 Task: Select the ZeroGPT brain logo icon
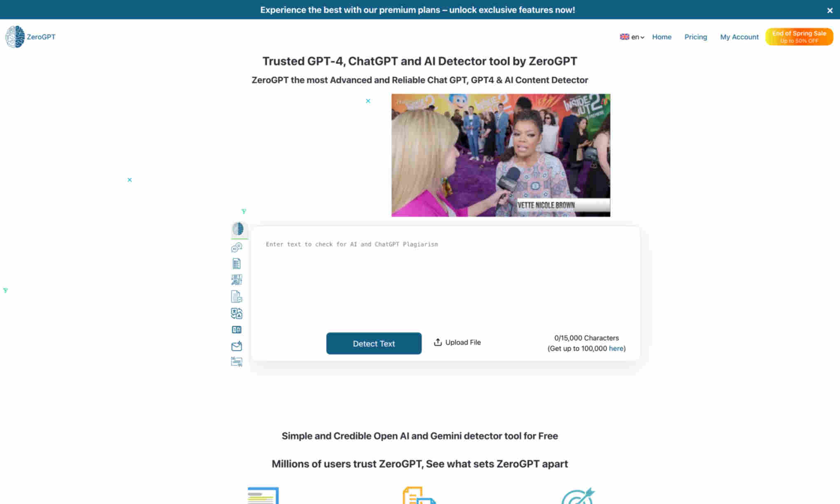(14, 37)
